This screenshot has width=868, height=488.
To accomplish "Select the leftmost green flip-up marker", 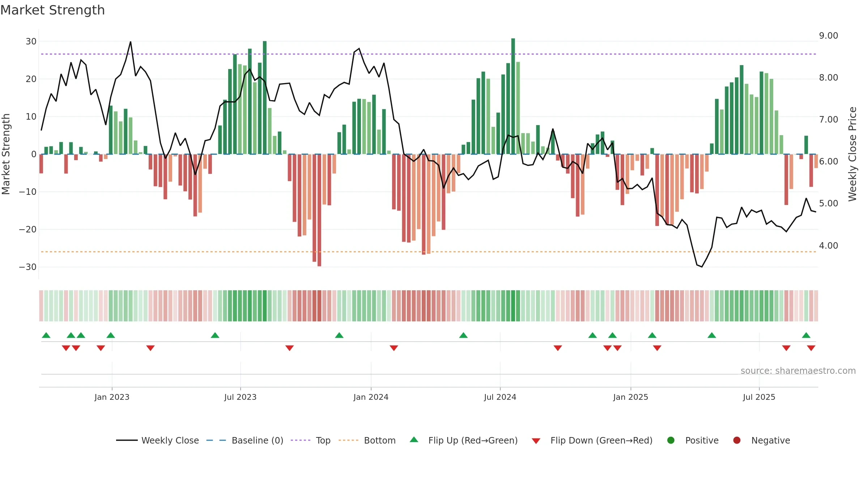I will [46, 335].
